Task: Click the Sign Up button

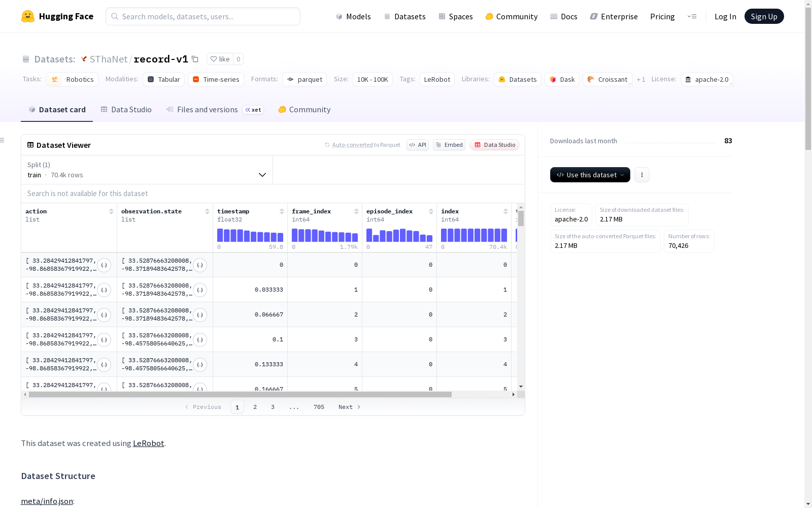Action: [764, 16]
